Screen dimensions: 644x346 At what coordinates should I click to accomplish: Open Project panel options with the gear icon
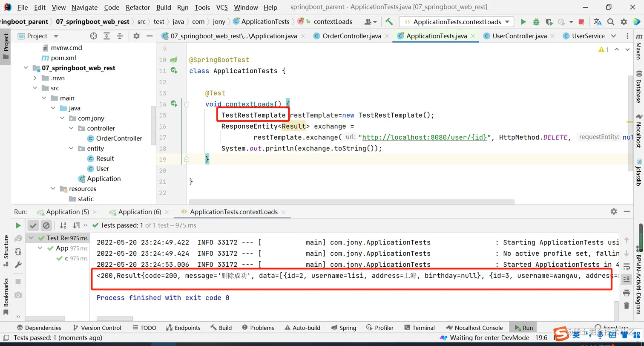136,36
